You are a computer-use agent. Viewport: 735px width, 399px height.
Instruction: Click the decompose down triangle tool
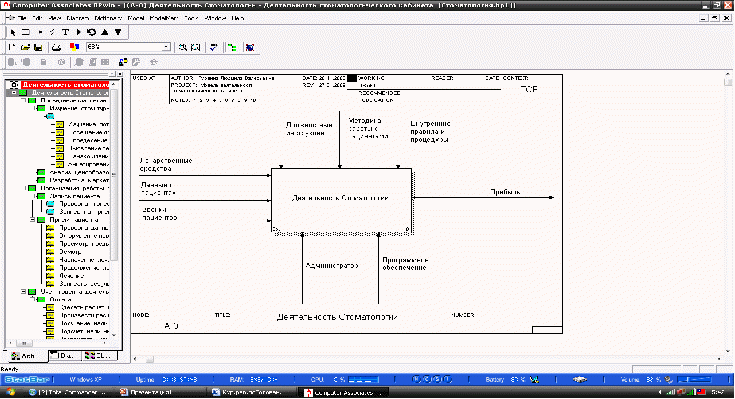point(118,32)
